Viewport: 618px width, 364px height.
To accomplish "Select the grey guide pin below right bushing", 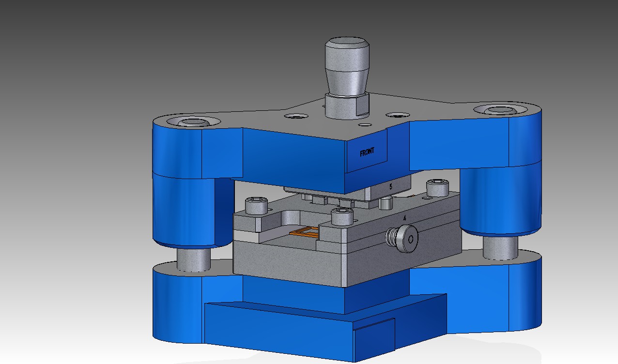I will coord(500,247).
